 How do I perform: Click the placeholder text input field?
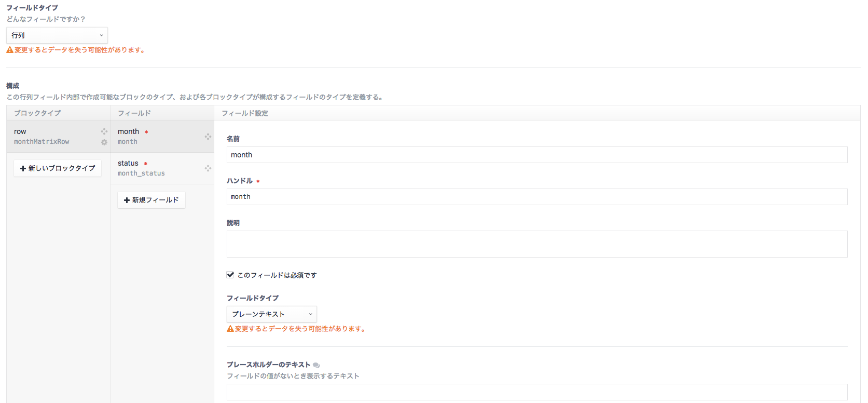[x=537, y=392]
